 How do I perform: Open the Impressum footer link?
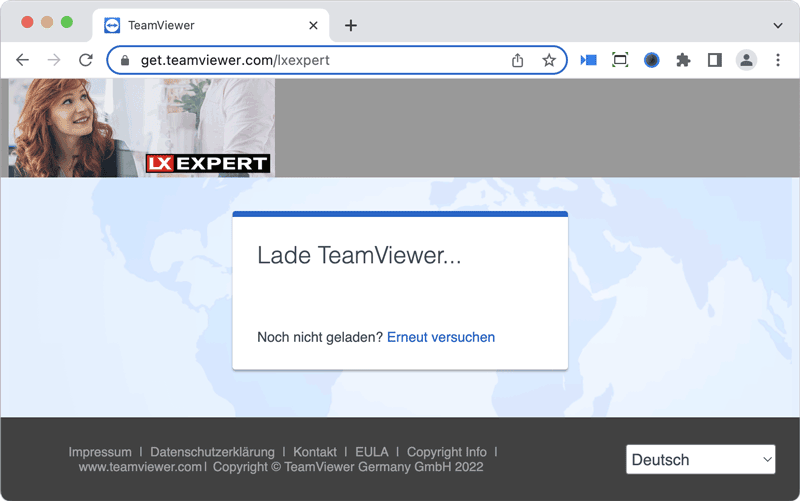coord(100,452)
